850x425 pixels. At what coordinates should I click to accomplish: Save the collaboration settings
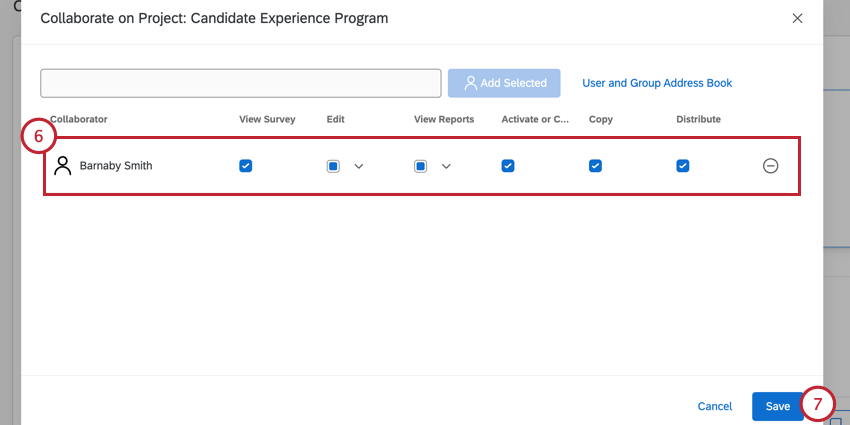778,406
